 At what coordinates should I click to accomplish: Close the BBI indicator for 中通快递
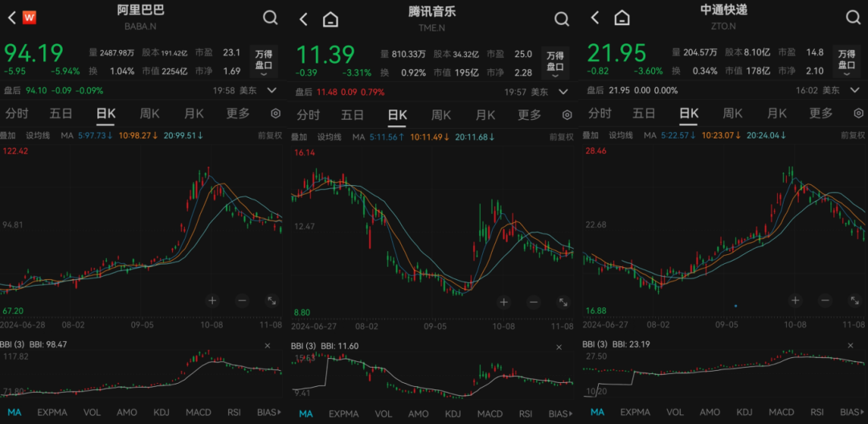click(x=851, y=344)
